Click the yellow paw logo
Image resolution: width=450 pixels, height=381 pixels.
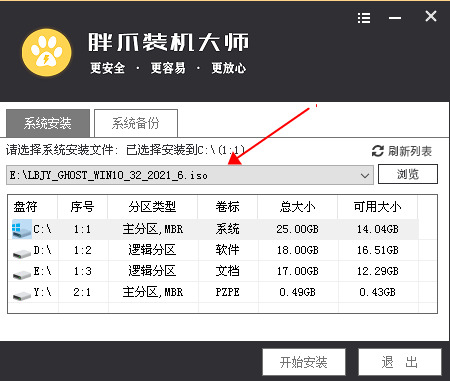tap(47, 53)
